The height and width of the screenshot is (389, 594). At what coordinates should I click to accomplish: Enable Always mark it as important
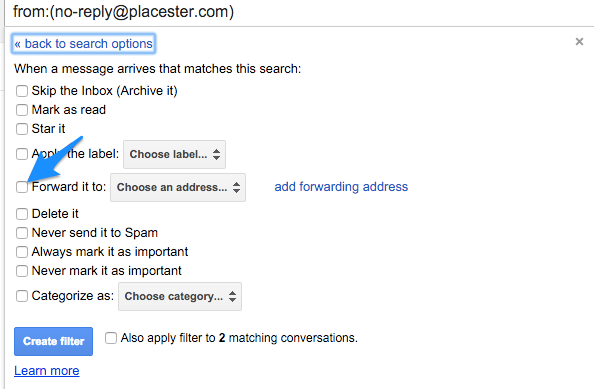[22, 252]
